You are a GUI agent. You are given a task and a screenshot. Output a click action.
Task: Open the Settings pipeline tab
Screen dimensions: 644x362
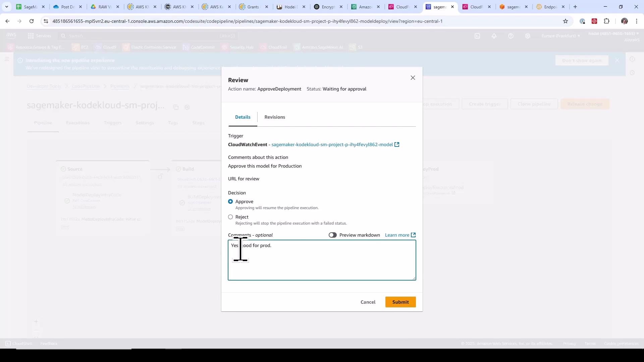[x=145, y=123]
